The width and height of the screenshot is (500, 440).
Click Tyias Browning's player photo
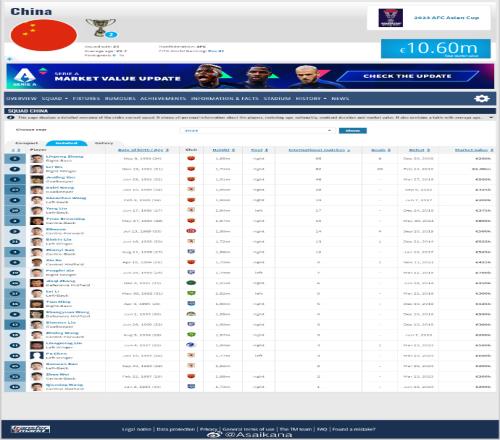(37, 221)
